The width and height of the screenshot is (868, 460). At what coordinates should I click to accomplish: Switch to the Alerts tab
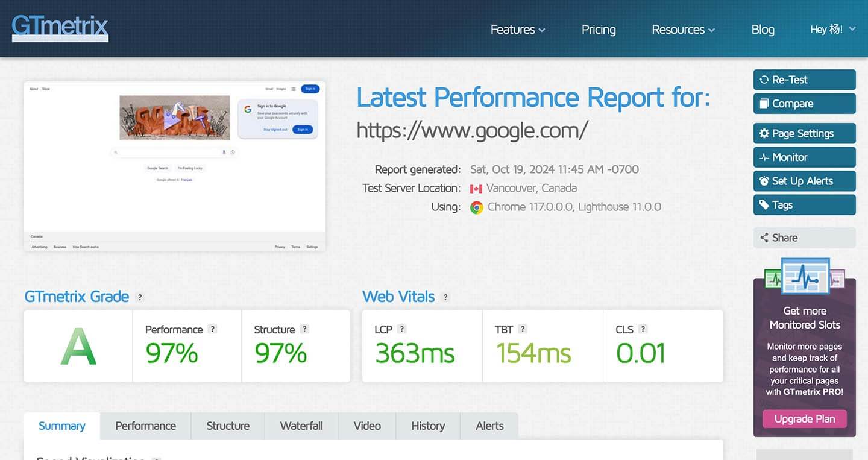[489, 426]
